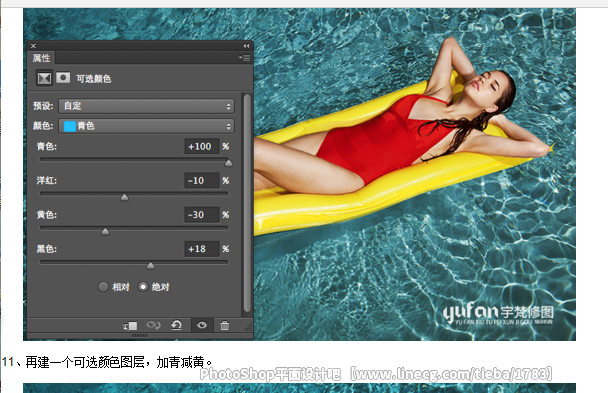Click the 黄色 slider handle
The height and width of the screenshot is (393, 608).
point(105,231)
